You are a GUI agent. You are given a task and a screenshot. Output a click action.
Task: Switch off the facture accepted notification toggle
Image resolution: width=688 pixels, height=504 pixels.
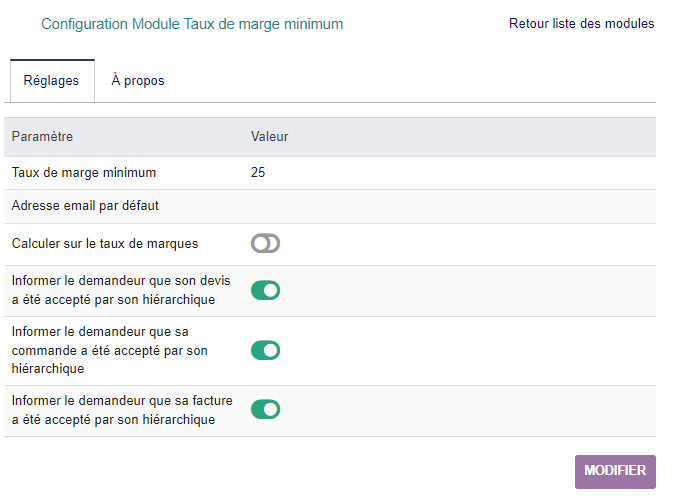265,409
